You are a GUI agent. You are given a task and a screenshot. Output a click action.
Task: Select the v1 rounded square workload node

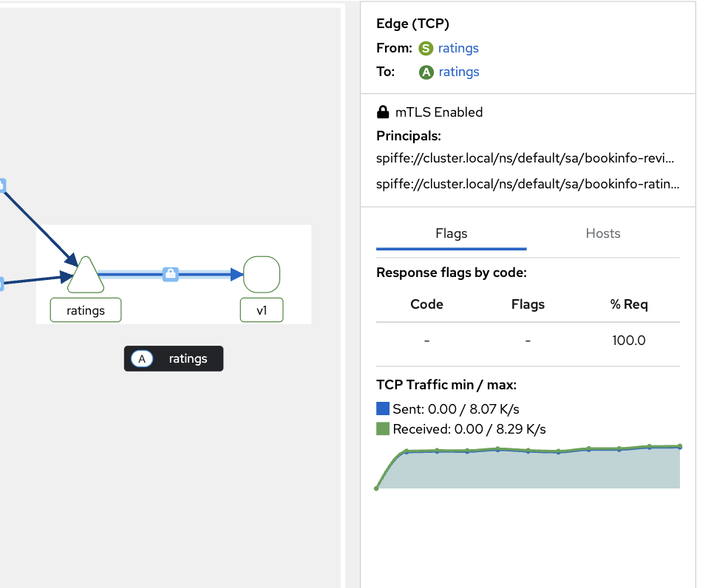[x=261, y=274]
